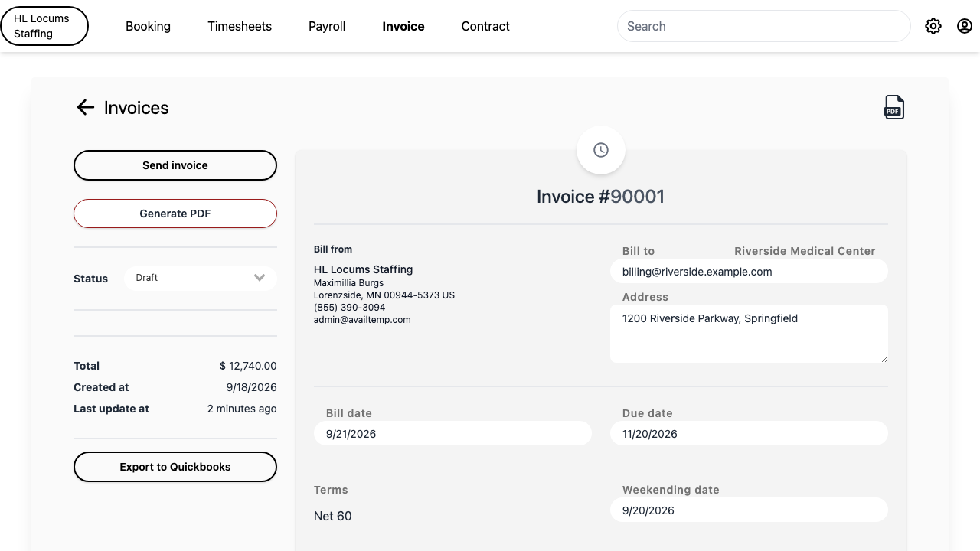
Task: Select the Invoice nav item
Action: (x=403, y=26)
